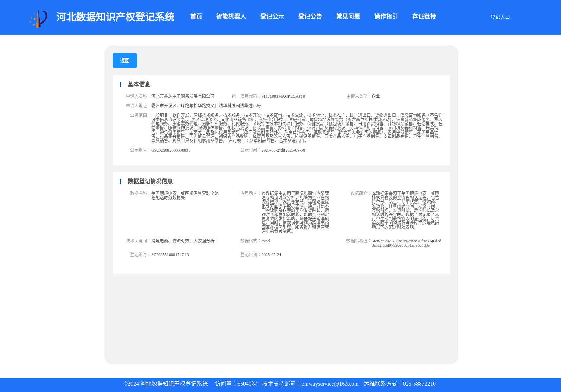The height and width of the screenshot is (392, 561).
Task: Click the 河北数据知识产权登记系统 title
Action: 115,17
